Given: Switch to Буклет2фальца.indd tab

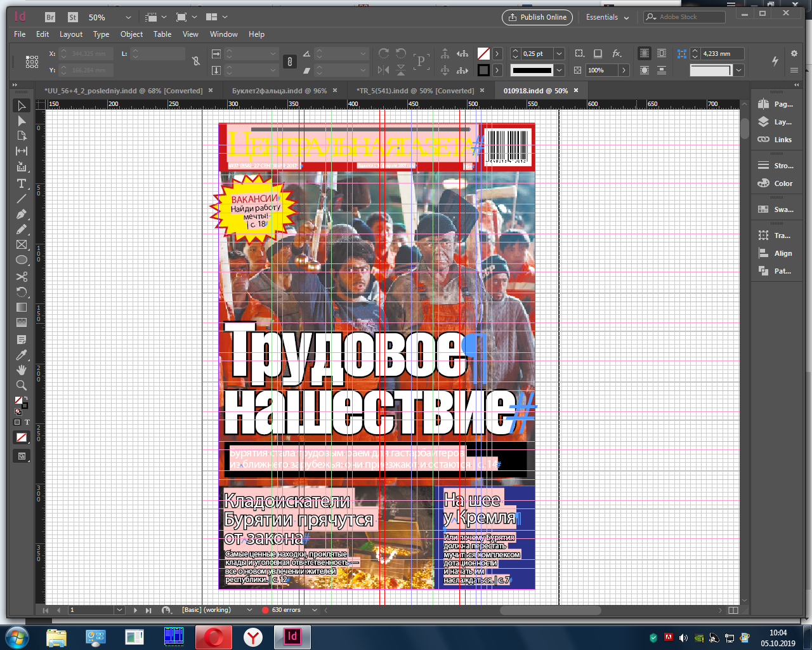Looking at the screenshot, I should (280, 91).
